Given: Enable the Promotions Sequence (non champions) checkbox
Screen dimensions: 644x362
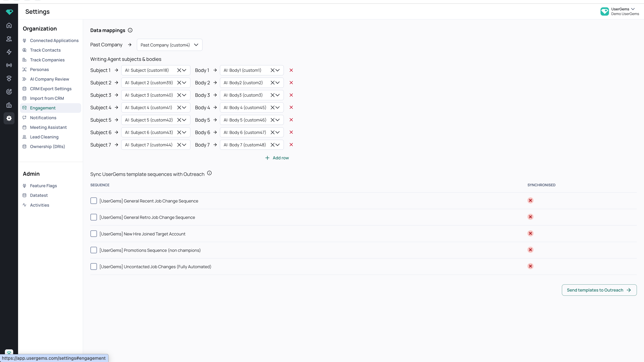Looking at the screenshot, I should pyautogui.click(x=94, y=250).
